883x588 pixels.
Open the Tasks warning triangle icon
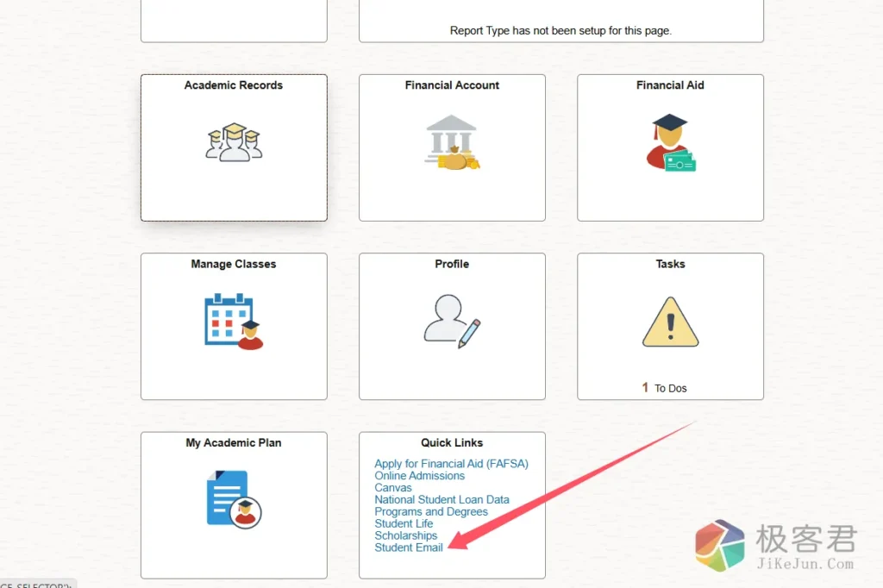pyautogui.click(x=671, y=322)
